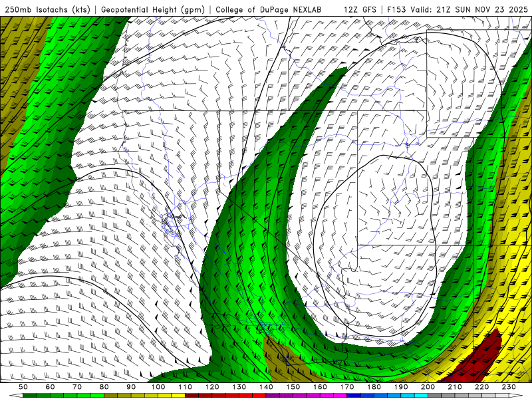Click the '170' color scale label
This screenshot has width=532, height=399.
point(347,387)
